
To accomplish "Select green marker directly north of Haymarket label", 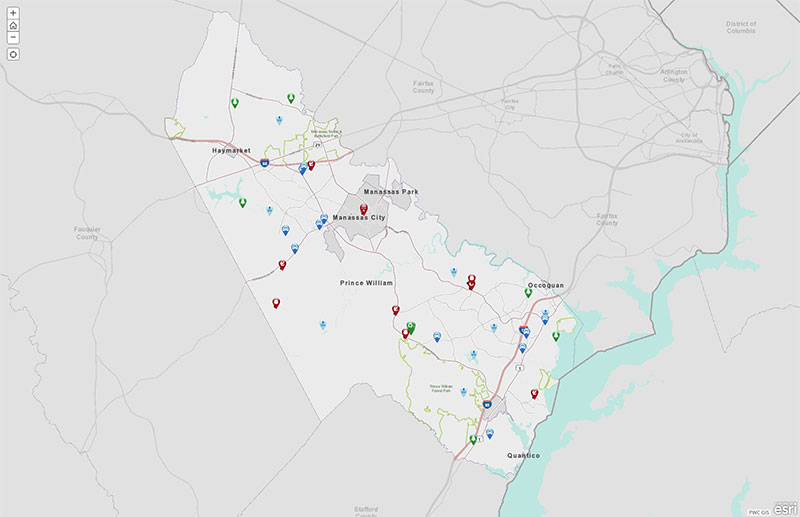I will point(235,103).
